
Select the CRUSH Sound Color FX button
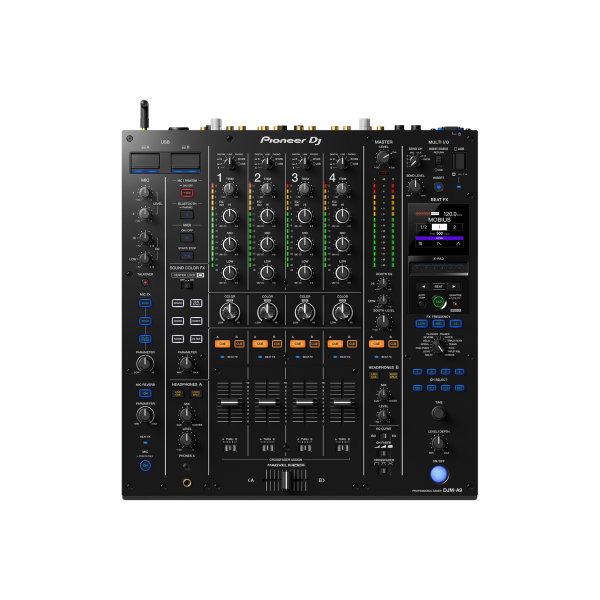pos(178,321)
